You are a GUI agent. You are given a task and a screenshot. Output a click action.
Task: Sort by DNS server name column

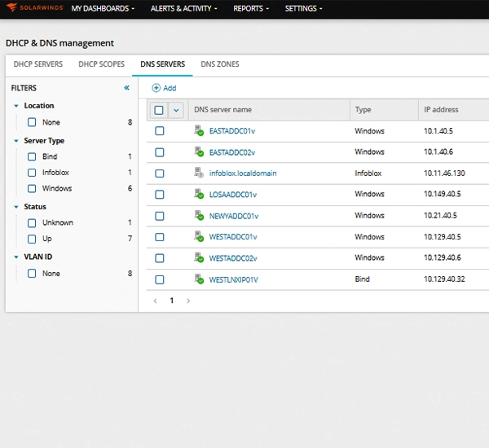click(x=222, y=110)
